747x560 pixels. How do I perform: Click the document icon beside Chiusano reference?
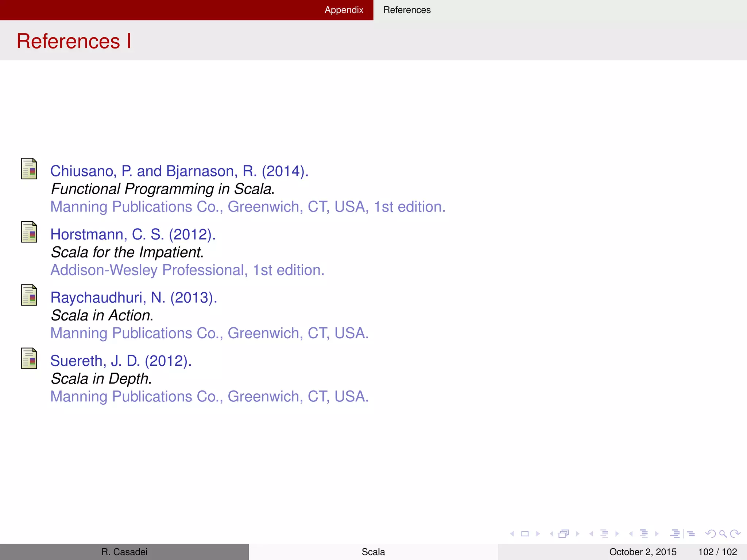[x=29, y=168]
